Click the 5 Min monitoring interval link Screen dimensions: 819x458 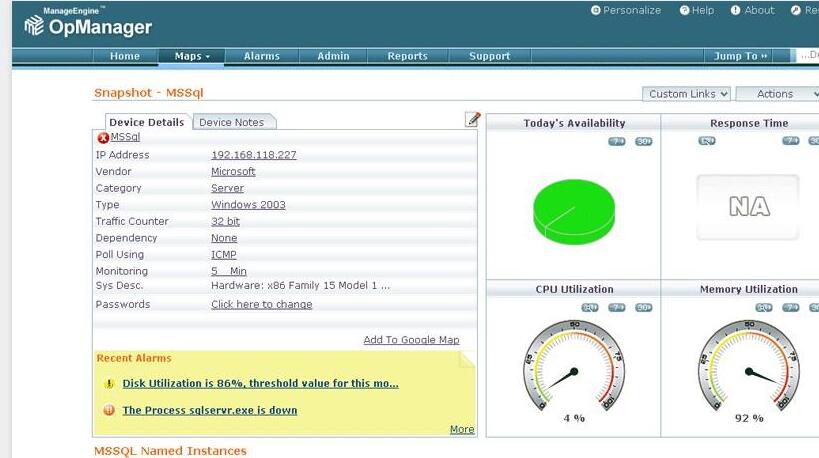point(229,272)
